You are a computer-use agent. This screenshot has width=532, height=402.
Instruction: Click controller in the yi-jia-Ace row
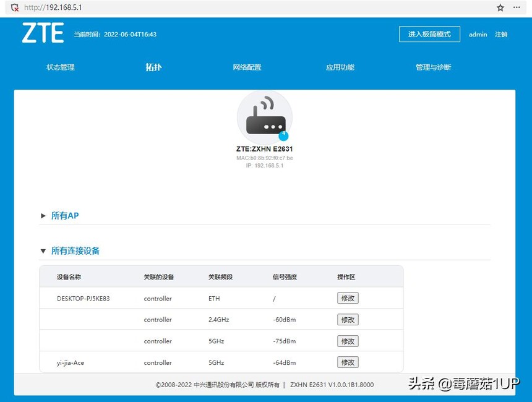point(158,362)
